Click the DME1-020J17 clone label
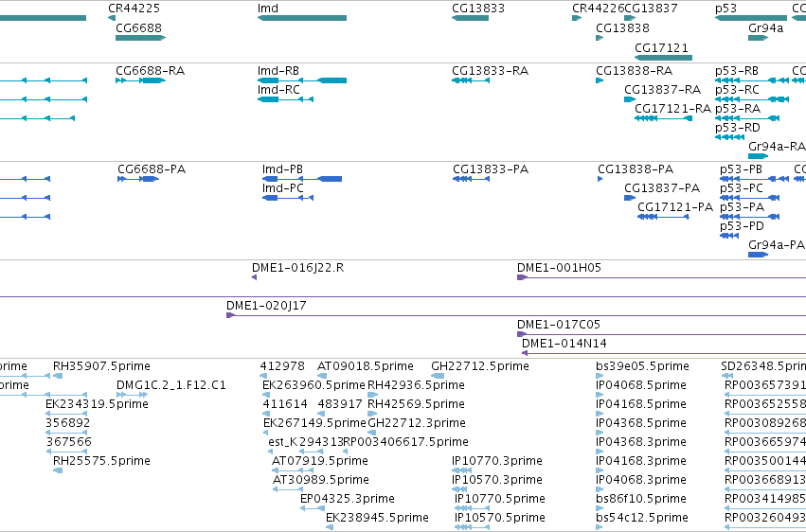 (x=266, y=306)
